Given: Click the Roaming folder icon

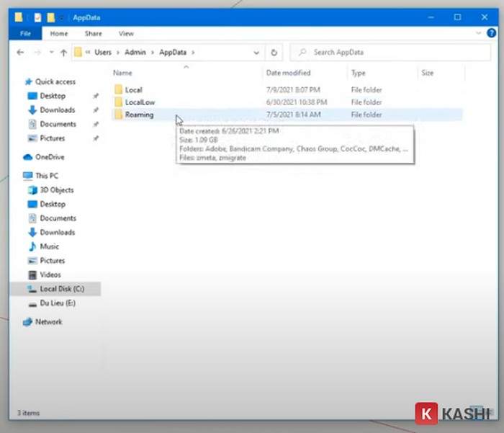Looking at the screenshot, I should pos(119,115).
